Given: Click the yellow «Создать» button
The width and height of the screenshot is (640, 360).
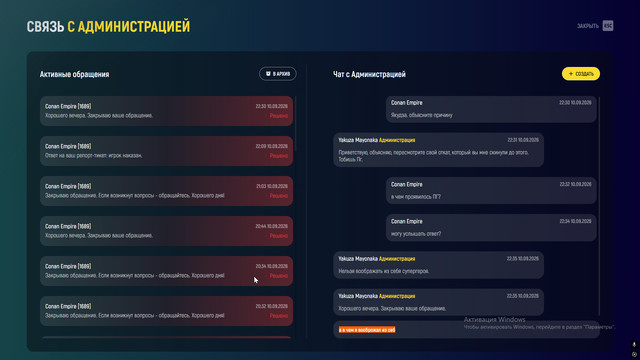Looking at the screenshot, I should tap(581, 74).
